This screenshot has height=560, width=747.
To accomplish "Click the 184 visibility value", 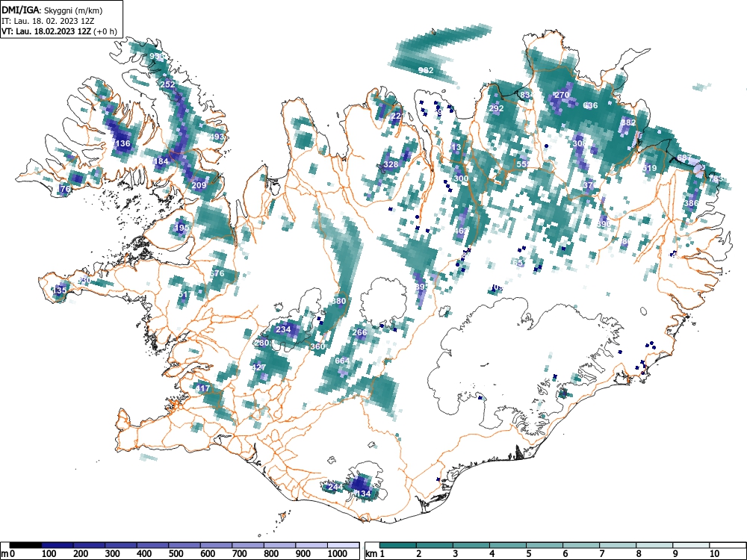I will click(161, 161).
